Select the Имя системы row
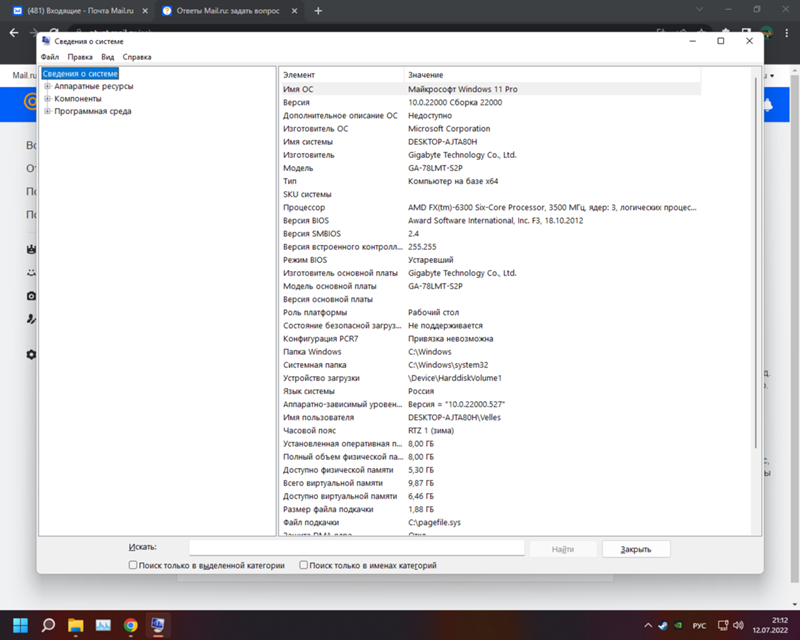The width and height of the screenshot is (800, 640). [x=491, y=141]
